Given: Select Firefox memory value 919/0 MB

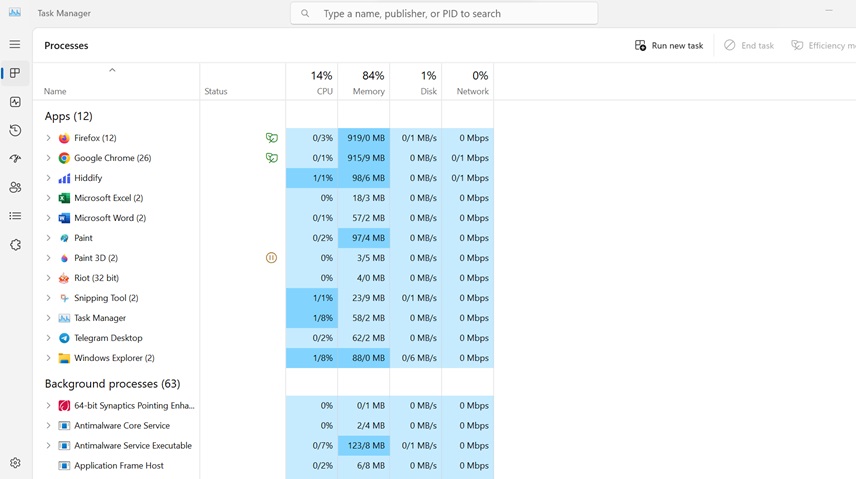Looking at the screenshot, I should click(x=364, y=138).
